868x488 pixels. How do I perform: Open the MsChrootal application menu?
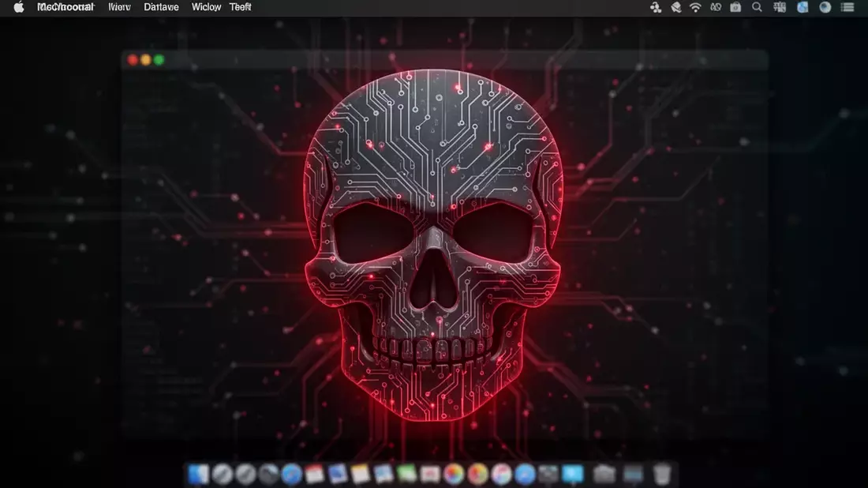[65, 7]
